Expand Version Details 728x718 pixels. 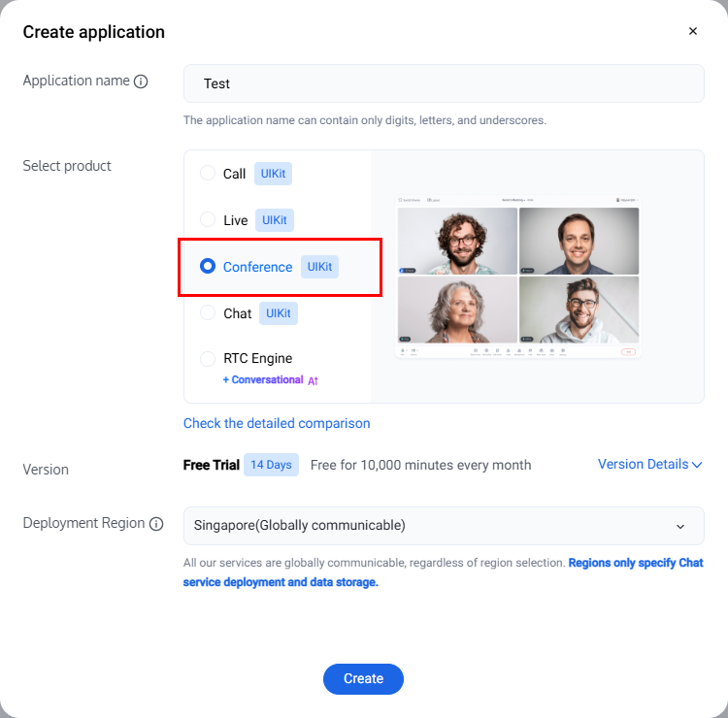[649, 465]
